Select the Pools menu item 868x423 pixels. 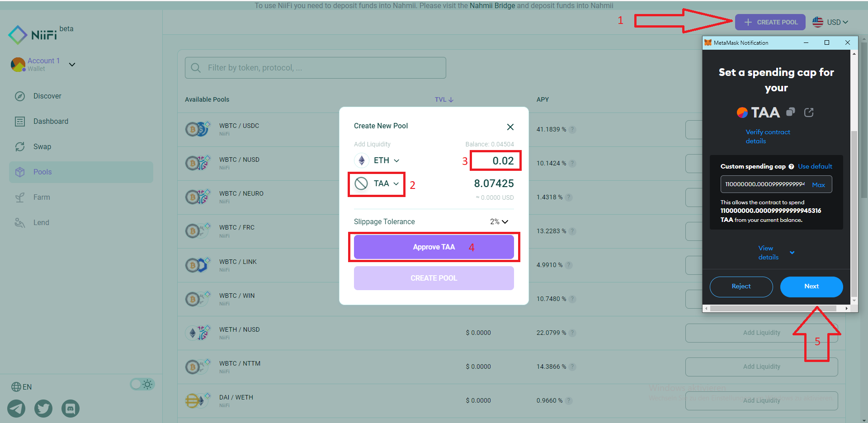(81, 172)
